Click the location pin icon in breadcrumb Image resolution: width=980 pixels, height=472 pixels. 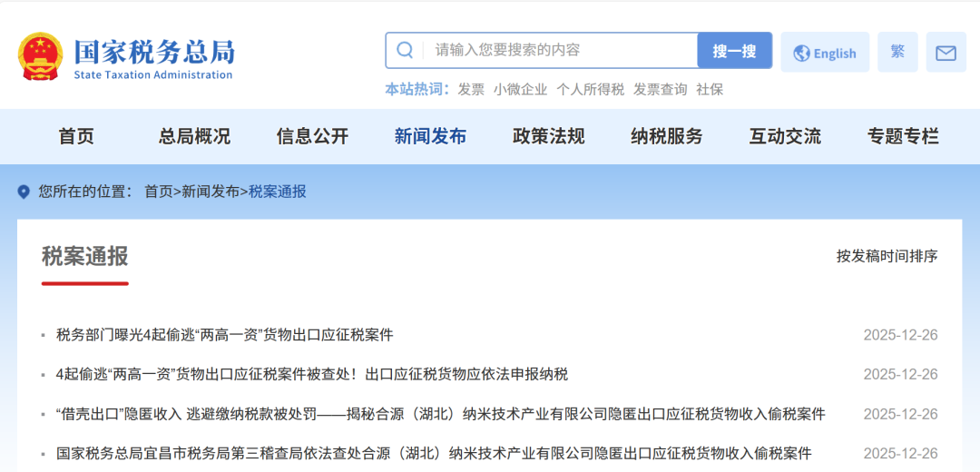coord(24,192)
